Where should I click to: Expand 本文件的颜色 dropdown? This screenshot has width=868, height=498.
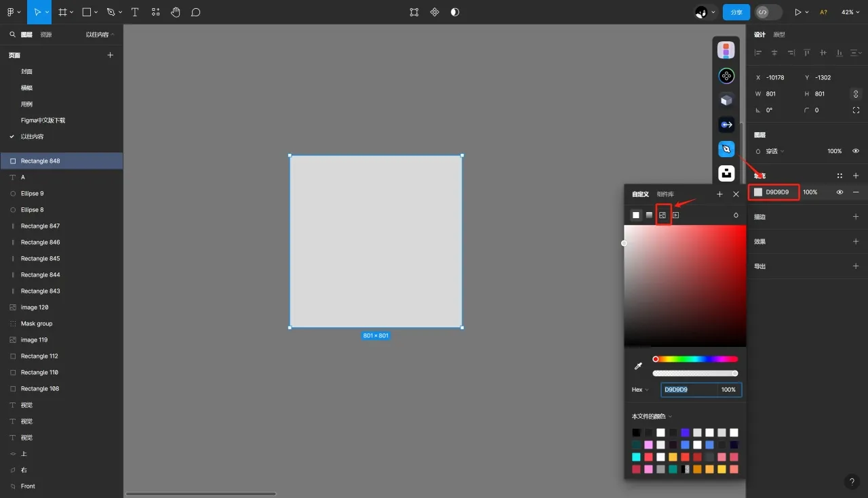coord(652,417)
